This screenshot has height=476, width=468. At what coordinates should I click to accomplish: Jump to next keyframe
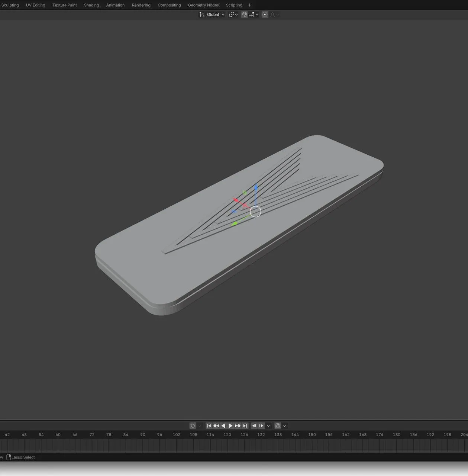(x=238, y=426)
